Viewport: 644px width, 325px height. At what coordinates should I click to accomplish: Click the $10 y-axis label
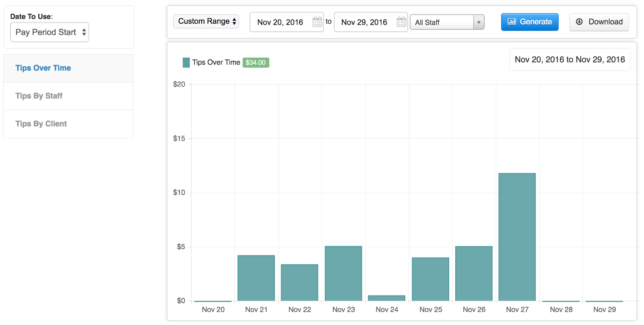(x=179, y=193)
